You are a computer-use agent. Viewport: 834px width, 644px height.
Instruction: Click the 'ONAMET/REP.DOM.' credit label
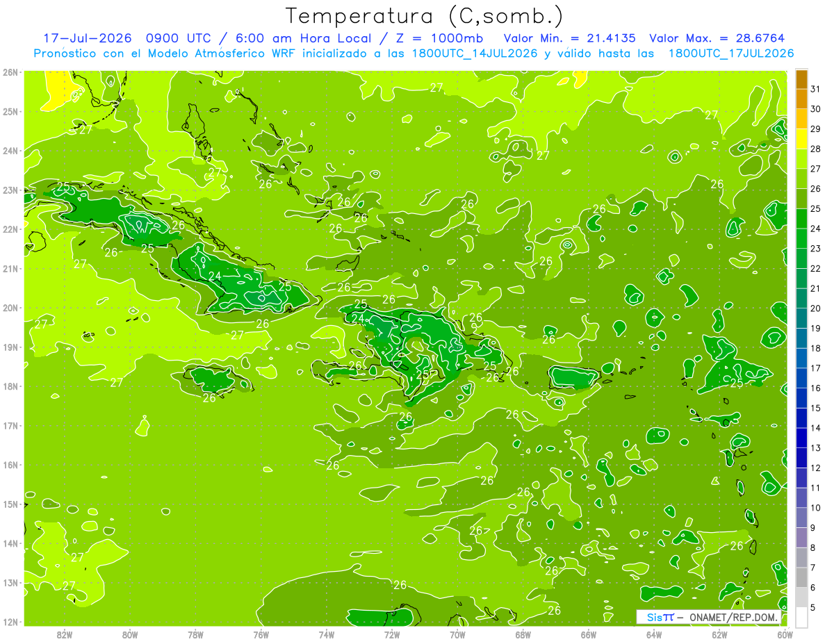[733, 617]
